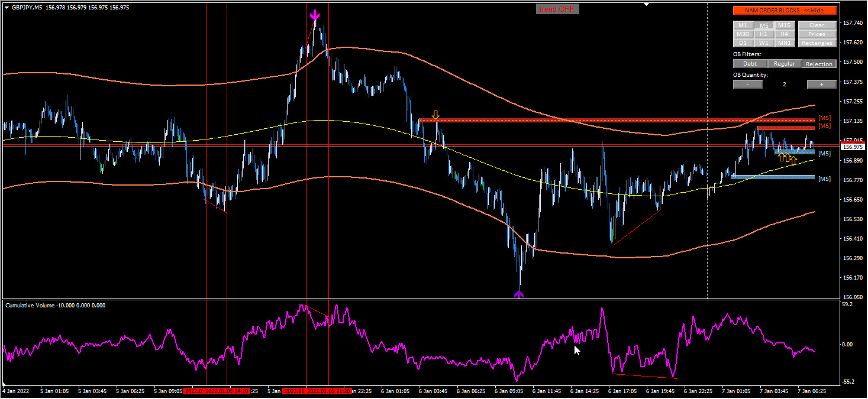Click the yellow down arrow above red block
Image resolution: width=868 pixels, height=399 pixels.
pyautogui.click(x=435, y=115)
